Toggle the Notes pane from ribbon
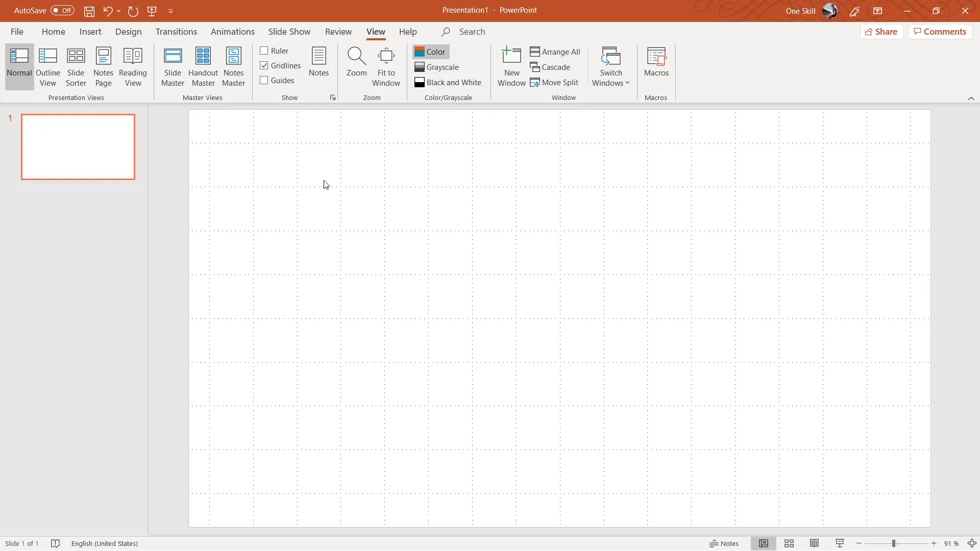Image resolution: width=980 pixels, height=551 pixels. click(x=318, y=62)
